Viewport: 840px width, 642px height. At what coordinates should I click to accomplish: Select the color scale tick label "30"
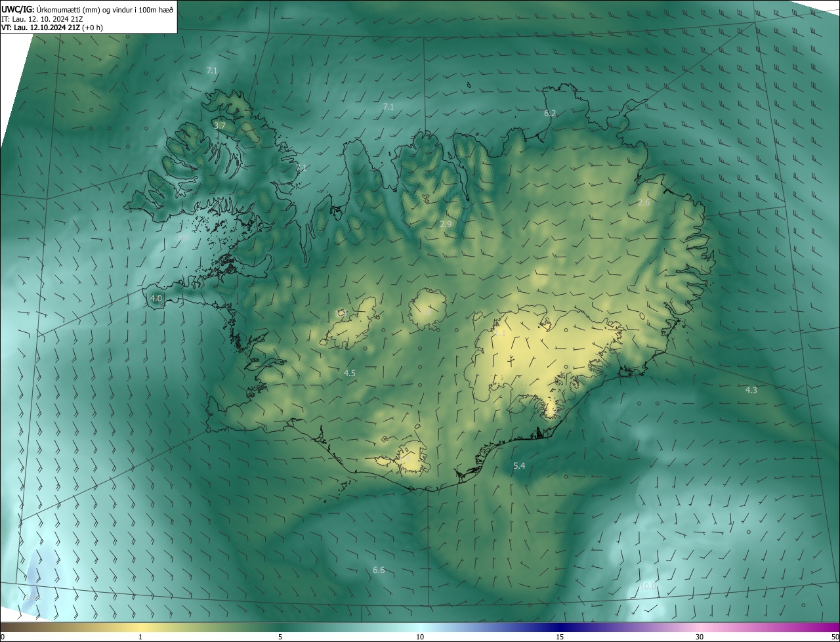[x=700, y=637]
